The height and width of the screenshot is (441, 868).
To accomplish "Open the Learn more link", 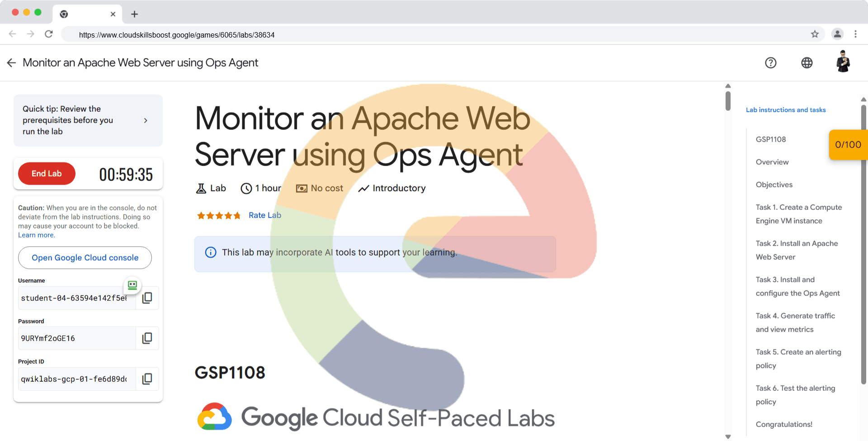I will 37,235.
